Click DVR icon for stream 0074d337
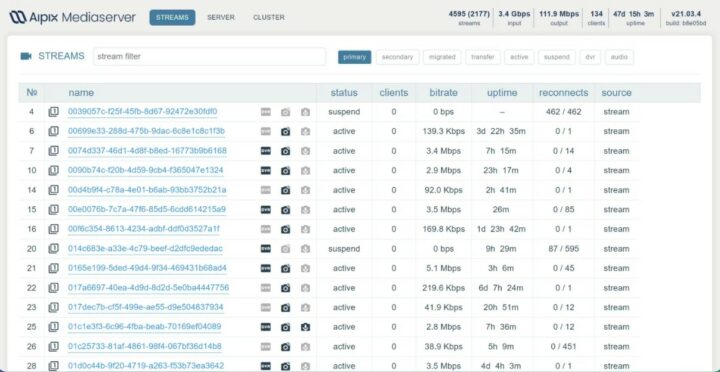 266,151
